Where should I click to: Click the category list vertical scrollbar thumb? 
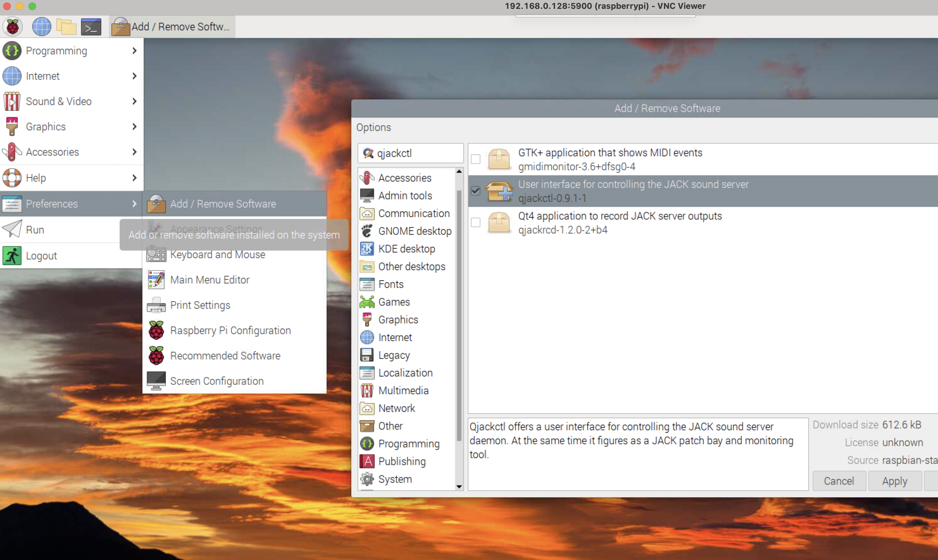[459, 315]
